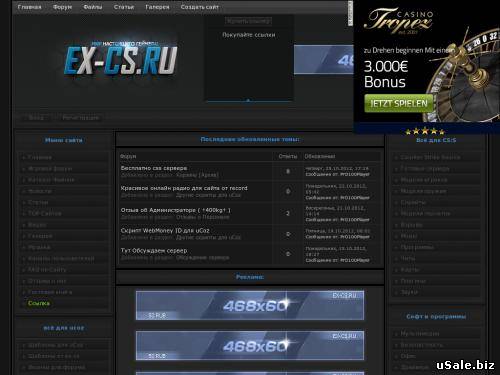Click Ответы column header in topics table
This screenshot has height=375, width=500.
(288, 156)
